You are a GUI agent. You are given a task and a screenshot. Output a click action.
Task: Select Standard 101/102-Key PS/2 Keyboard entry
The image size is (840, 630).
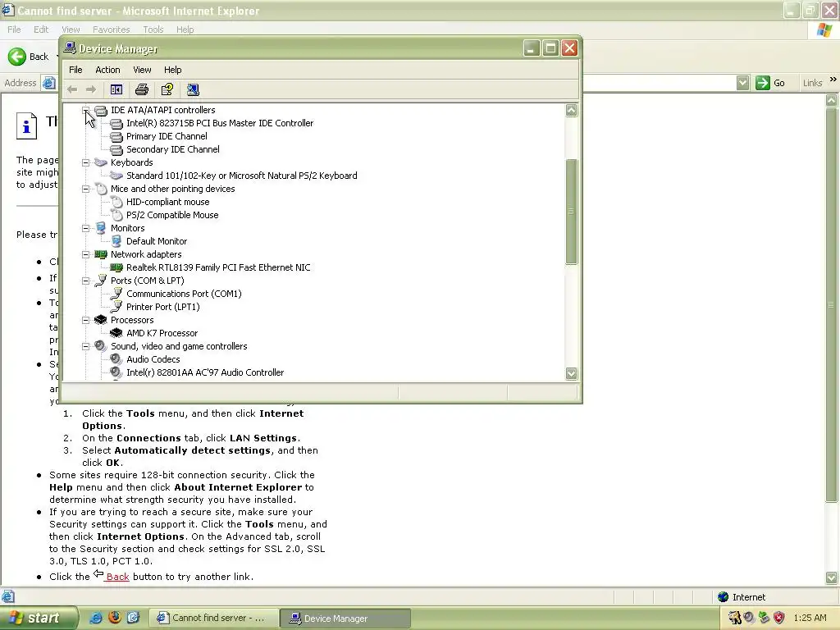242,176
